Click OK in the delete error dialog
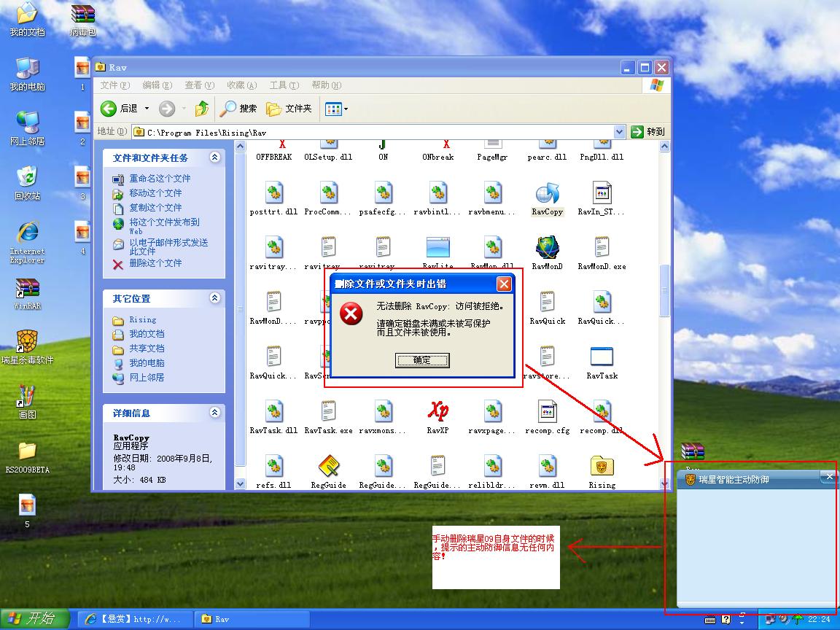The width and height of the screenshot is (840, 630). point(422,360)
